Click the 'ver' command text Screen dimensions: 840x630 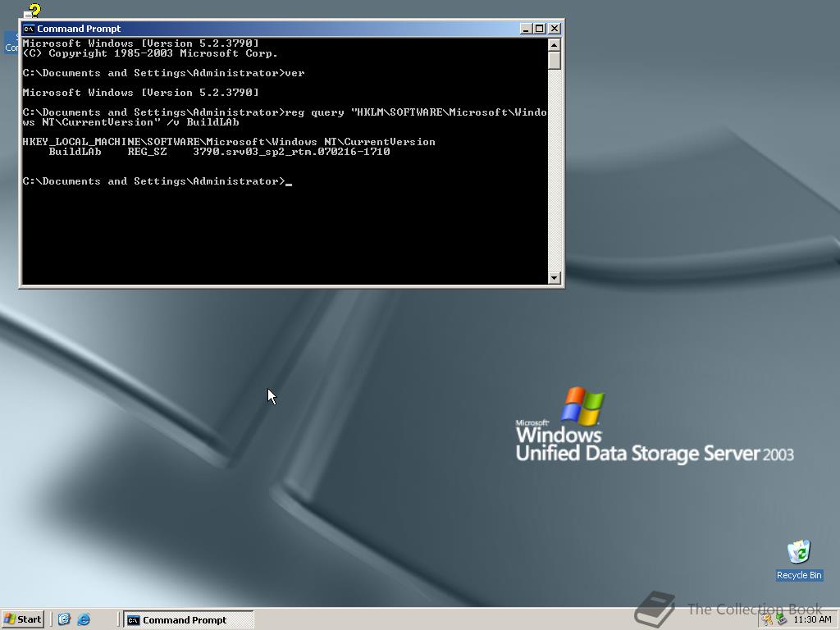coord(294,73)
